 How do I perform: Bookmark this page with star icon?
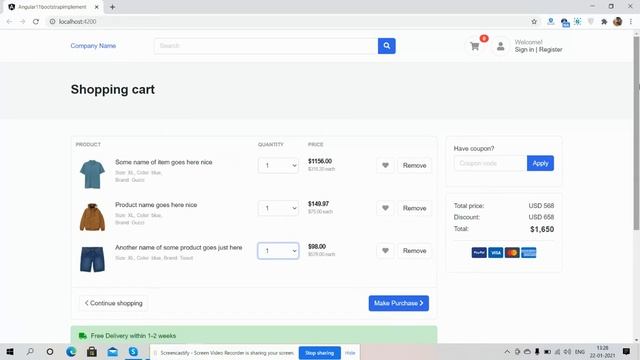click(534, 22)
